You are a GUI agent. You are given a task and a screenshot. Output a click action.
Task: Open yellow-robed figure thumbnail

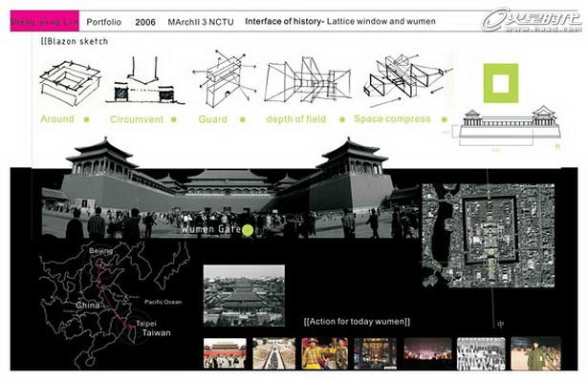325,353
